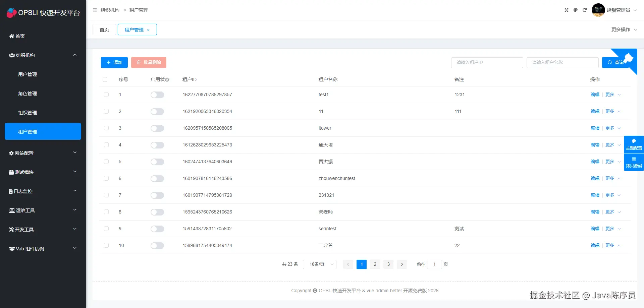Screen dimensions: 644x308
Task: Click the OPSLI logo icon
Action: (11, 13)
